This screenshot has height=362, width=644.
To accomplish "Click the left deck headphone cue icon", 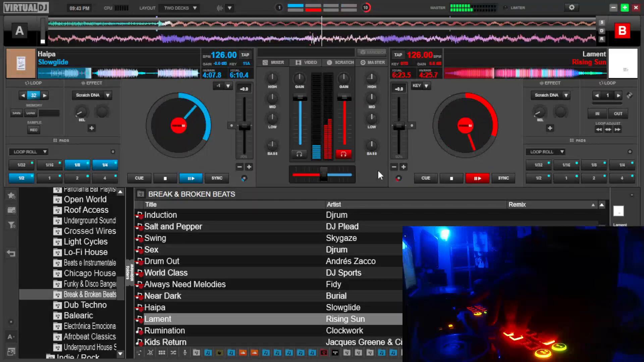I will pyautogui.click(x=299, y=154).
